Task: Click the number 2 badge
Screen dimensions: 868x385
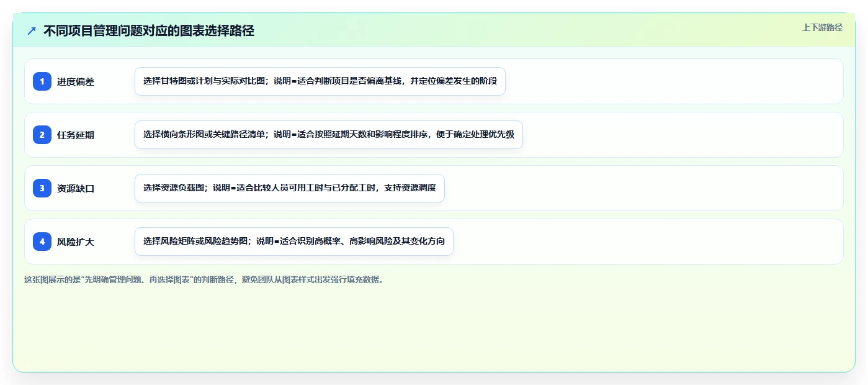Action: (x=42, y=135)
